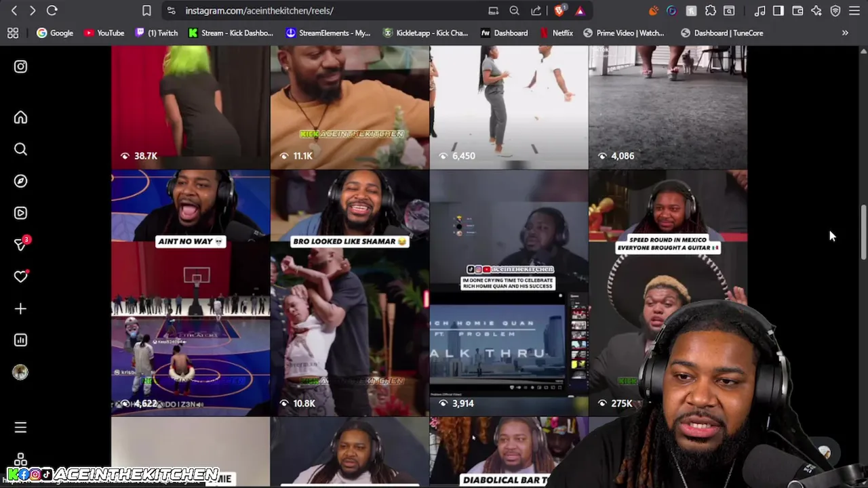Screen dimensions: 868x488
Task: Click the Instagram logo in sidebar
Action: [20, 66]
